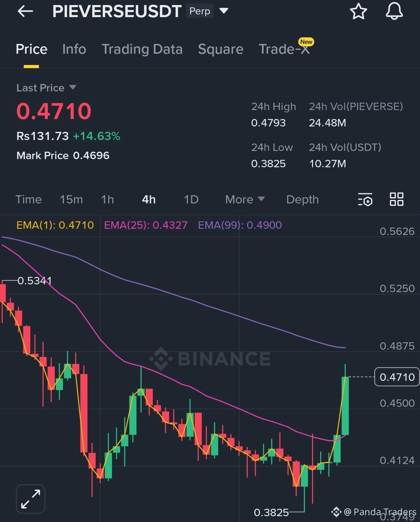Open the More timeframes dropdown
Image resolution: width=420 pixels, height=522 pixels.
pos(245,200)
